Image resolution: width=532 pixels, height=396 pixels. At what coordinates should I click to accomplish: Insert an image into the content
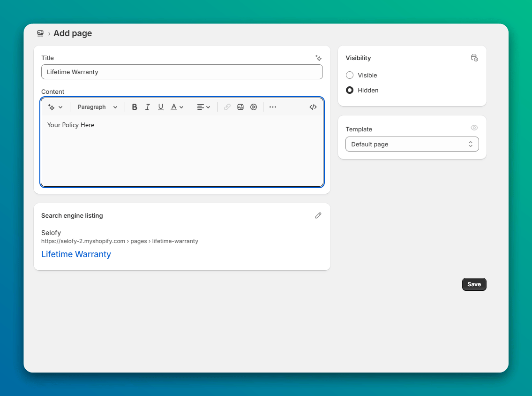tap(240, 107)
